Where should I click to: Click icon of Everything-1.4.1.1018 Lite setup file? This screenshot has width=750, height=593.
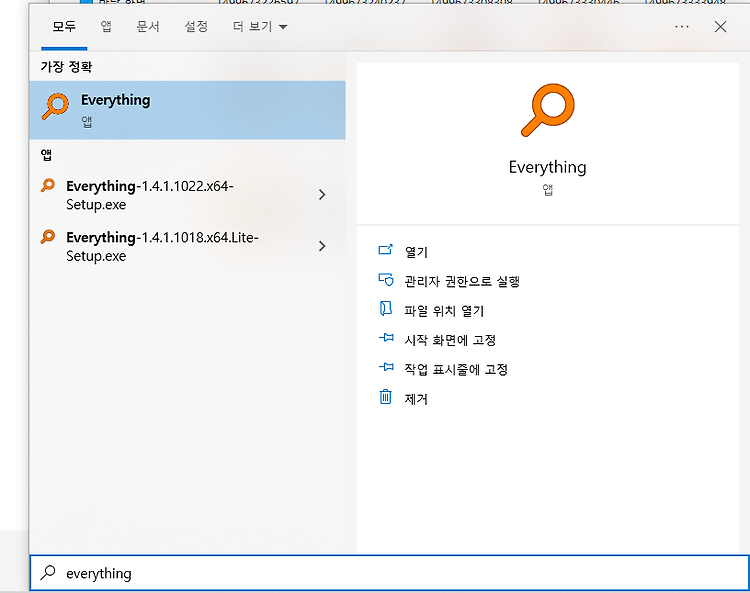[x=48, y=237]
